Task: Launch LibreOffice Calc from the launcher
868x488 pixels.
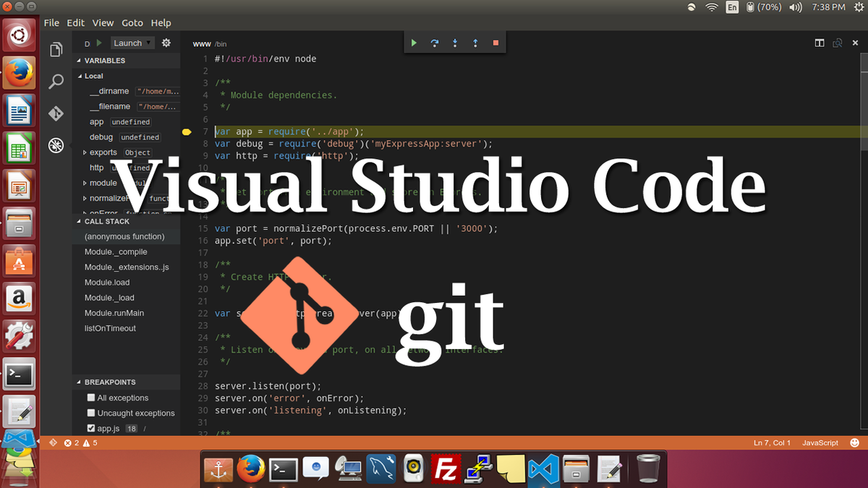Action: pos(19,150)
